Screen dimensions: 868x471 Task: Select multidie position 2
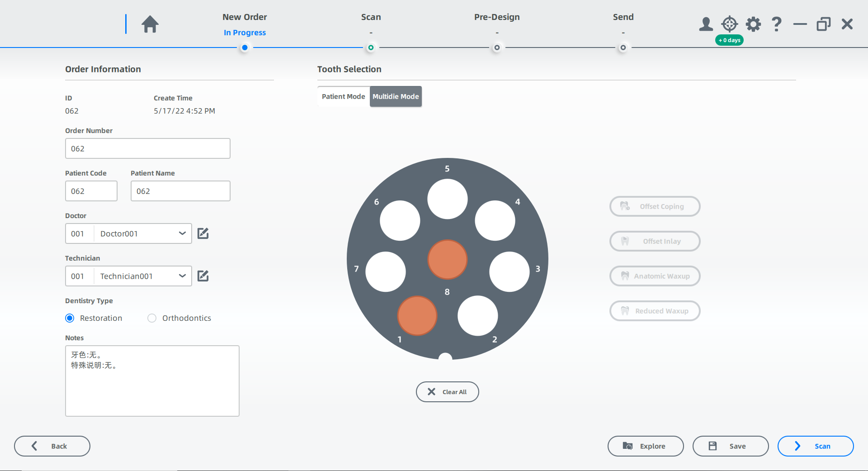tap(478, 316)
